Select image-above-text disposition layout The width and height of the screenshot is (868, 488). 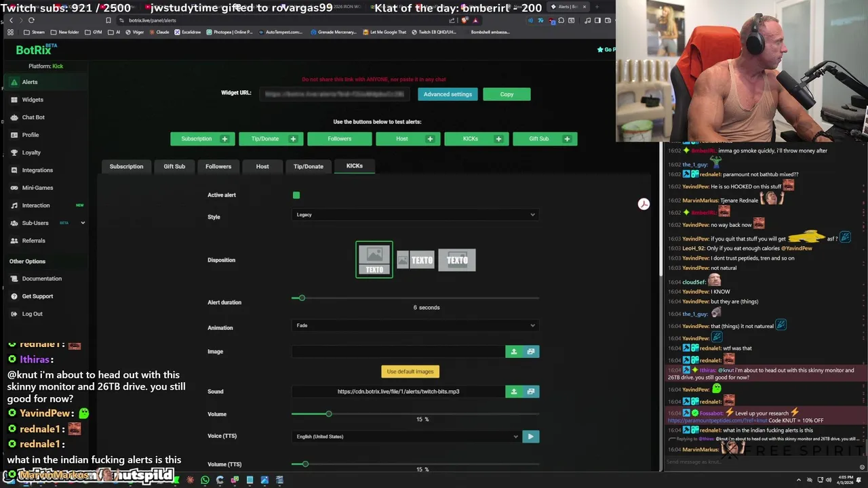(374, 260)
